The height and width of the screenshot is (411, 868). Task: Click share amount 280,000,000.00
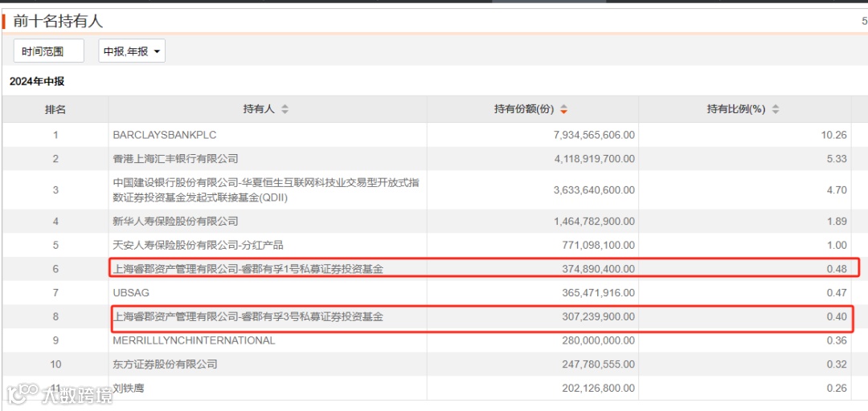(x=600, y=340)
